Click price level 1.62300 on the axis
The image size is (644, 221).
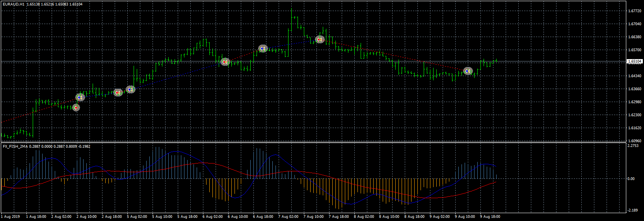[634, 115]
